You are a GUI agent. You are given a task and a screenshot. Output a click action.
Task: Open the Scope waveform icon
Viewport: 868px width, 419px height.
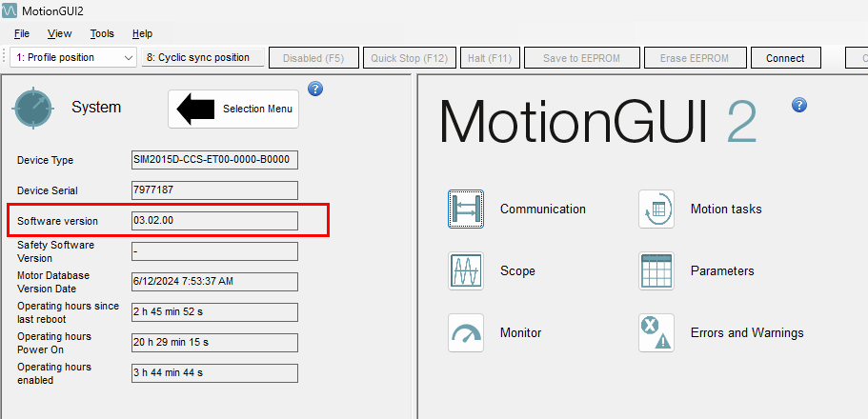pyautogui.click(x=466, y=270)
